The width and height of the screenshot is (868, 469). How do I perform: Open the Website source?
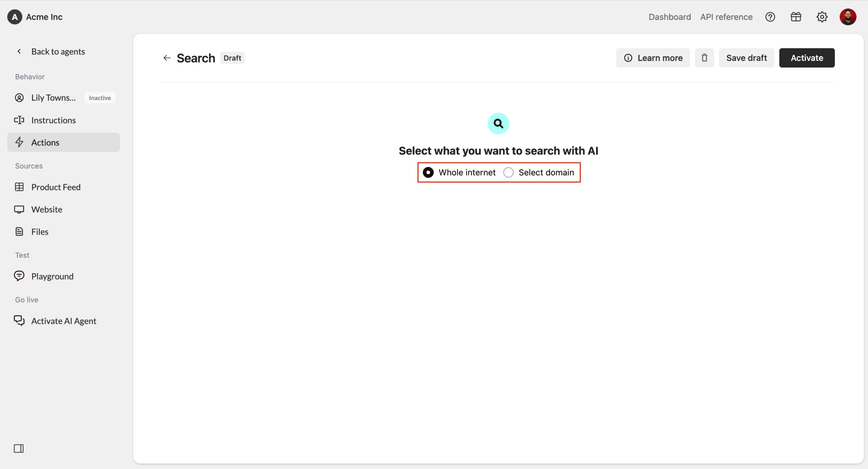coord(63,209)
